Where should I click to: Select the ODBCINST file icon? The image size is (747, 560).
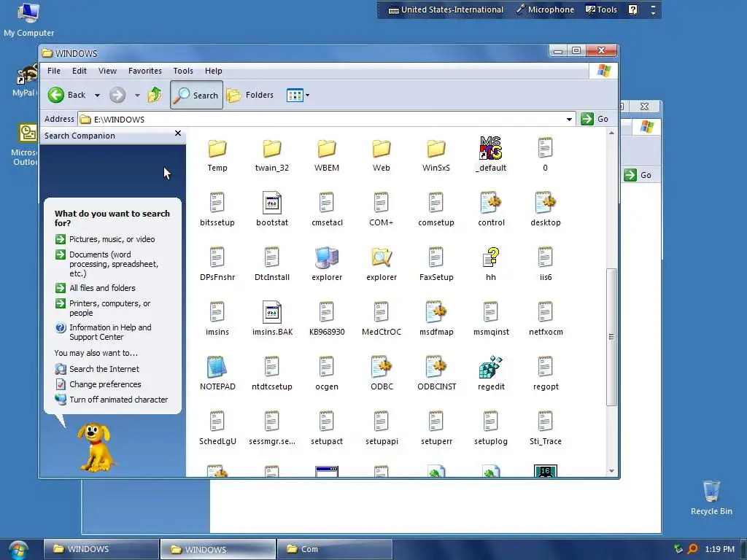tap(436, 367)
